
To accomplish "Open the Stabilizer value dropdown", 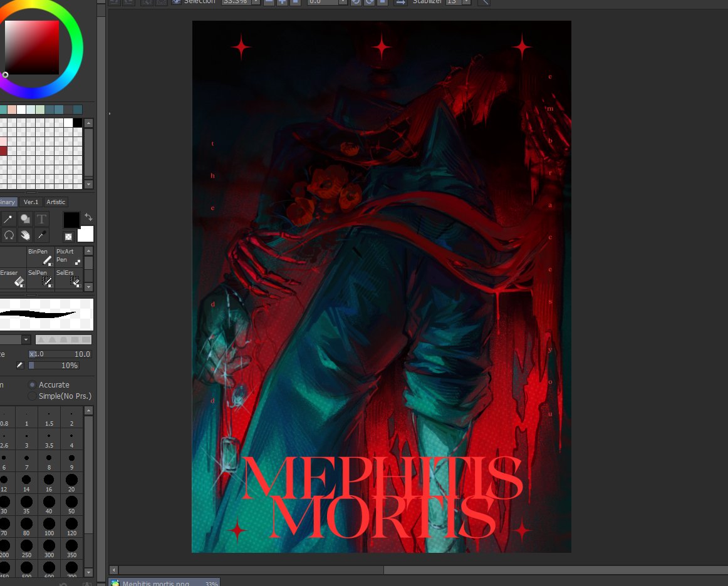I will (x=467, y=2).
